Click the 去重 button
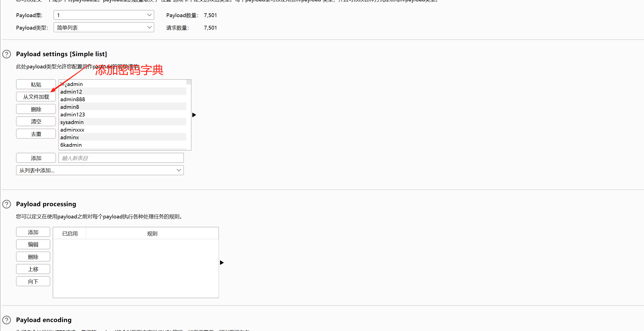The width and height of the screenshot is (644, 331). point(36,134)
